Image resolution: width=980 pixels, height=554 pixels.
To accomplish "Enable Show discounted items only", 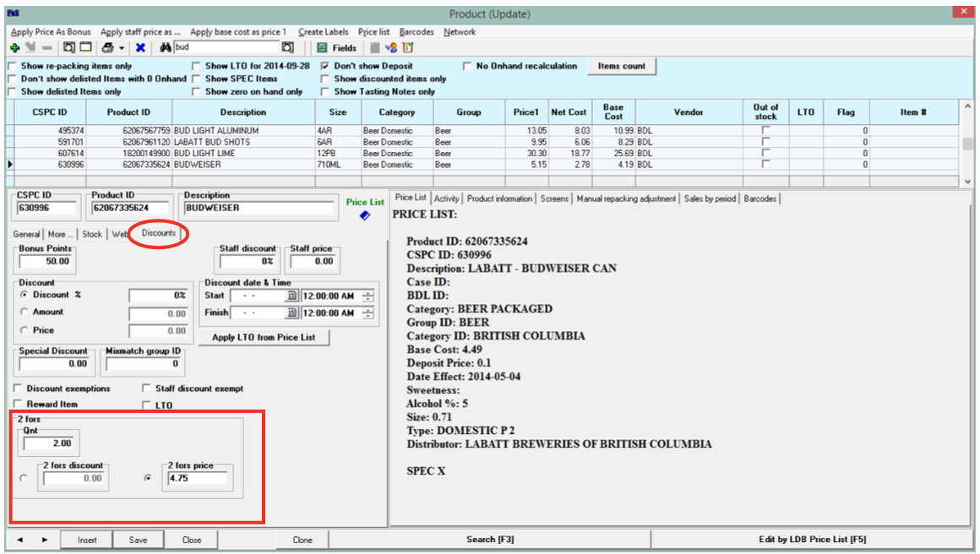I will tap(325, 79).
